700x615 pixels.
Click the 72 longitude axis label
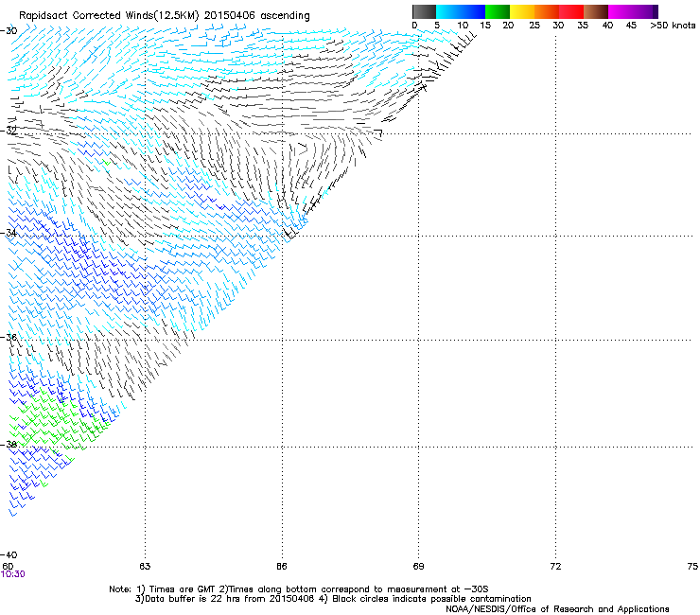[555, 567]
